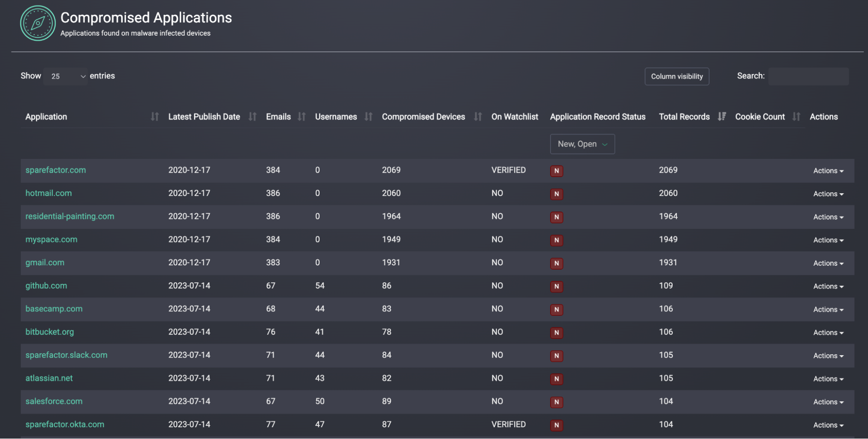Expand Actions menu for salesforce.com
868x439 pixels.
tap(828, 402)
